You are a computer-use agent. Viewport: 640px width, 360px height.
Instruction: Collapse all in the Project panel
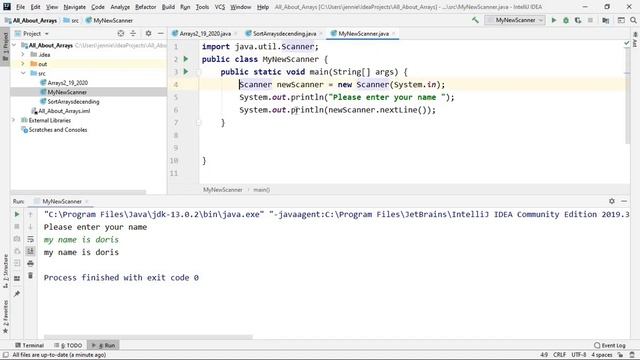click(133, 33)
